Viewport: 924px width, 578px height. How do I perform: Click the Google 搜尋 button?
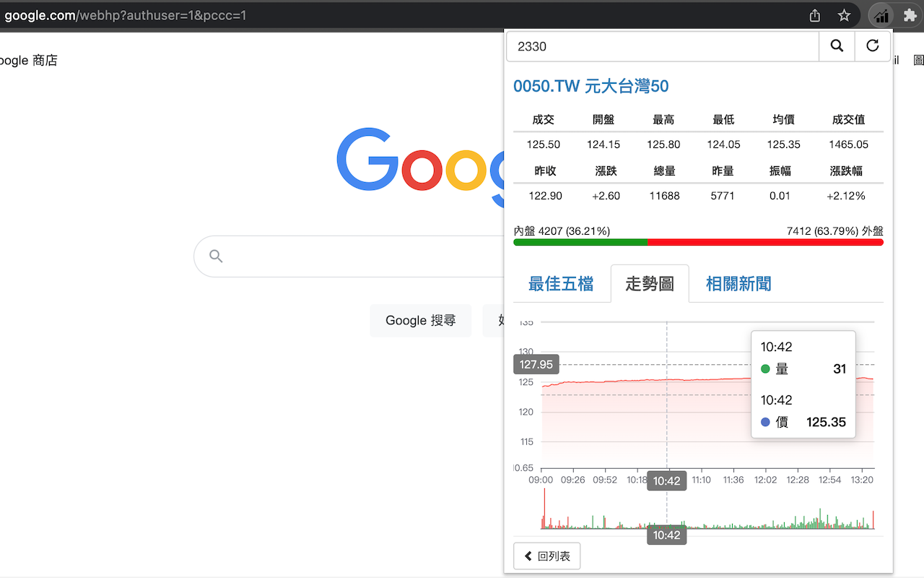click(421, 320)
